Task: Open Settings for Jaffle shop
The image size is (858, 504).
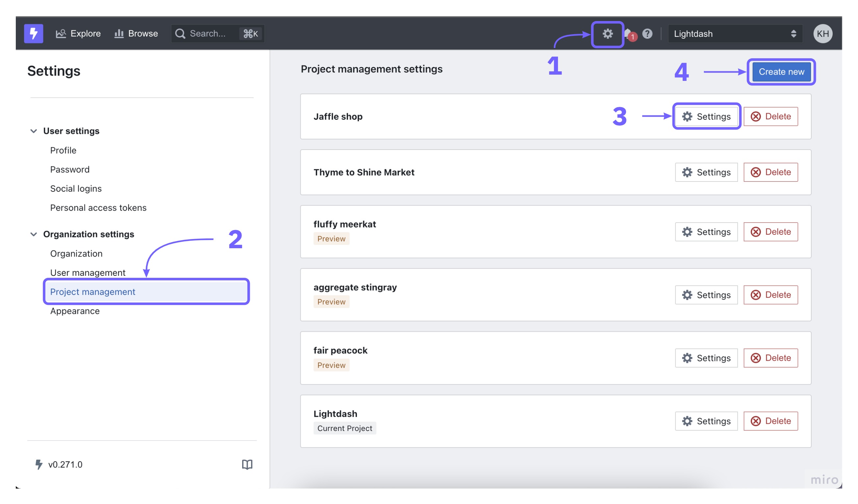Action: click(706, 116)
